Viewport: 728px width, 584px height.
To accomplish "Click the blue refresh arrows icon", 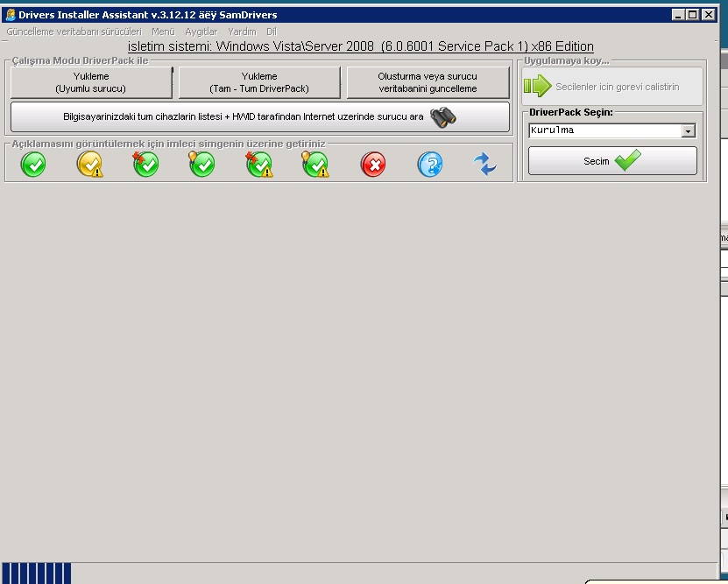I will point(485,165).
